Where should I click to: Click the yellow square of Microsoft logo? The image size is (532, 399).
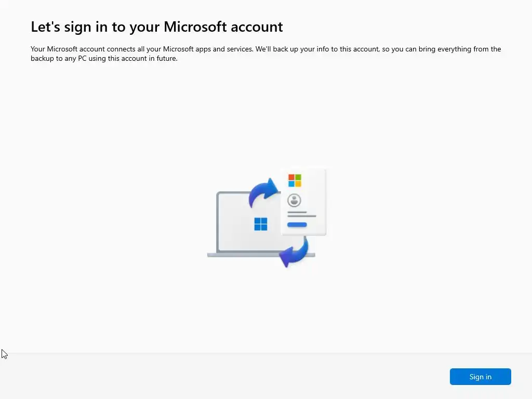[298, 184]
